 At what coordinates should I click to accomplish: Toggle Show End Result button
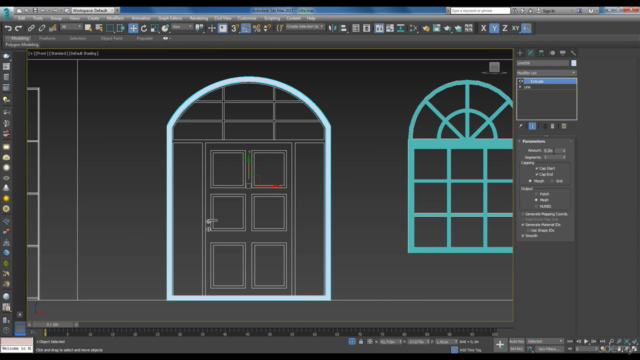pyautogui.click(x=532, y=126)
